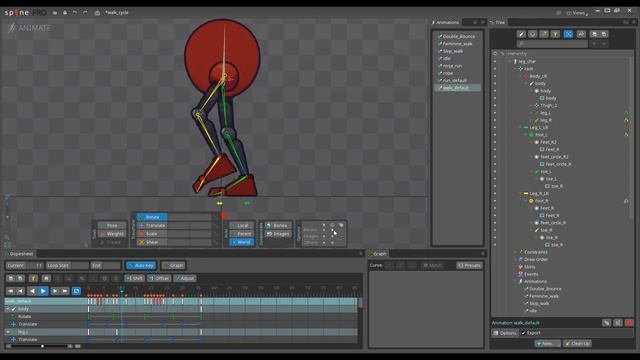Collapse the Body_LR node in tree
Screen dimensions: 640x360
tap(520, 76)
